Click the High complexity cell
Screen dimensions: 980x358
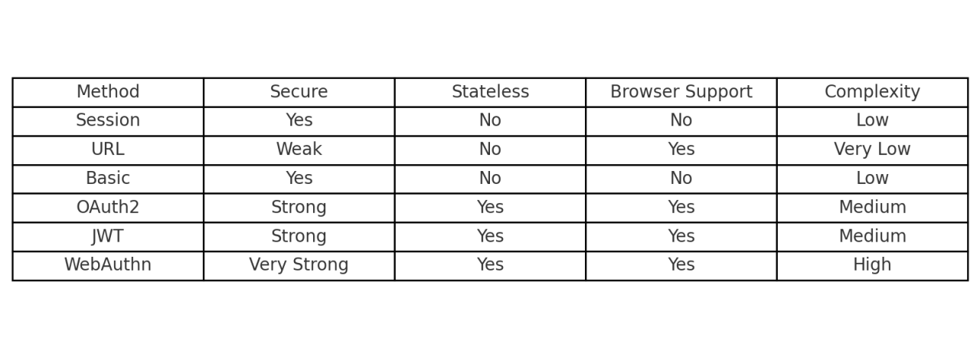(x=872, y=265)
